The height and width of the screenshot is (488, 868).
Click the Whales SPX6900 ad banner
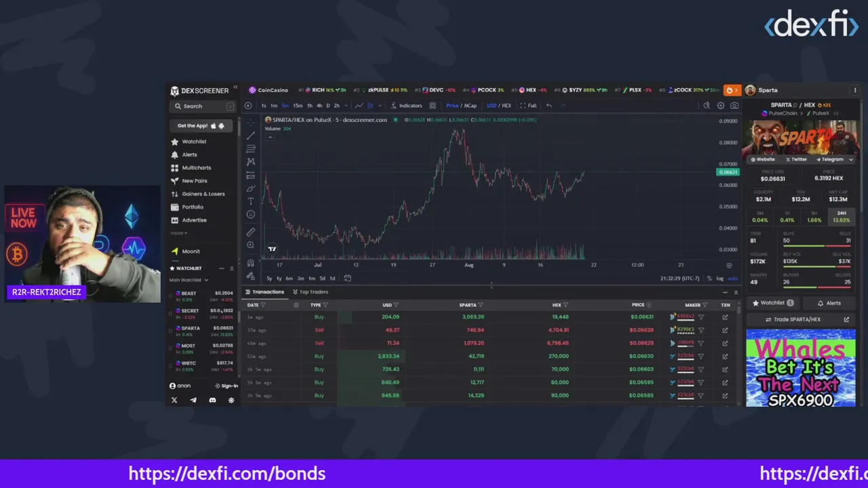pos(800,368)
